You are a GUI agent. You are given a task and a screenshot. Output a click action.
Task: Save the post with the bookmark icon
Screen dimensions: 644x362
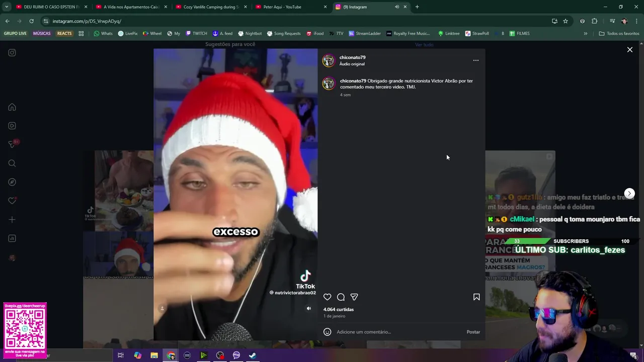point(476,297)
